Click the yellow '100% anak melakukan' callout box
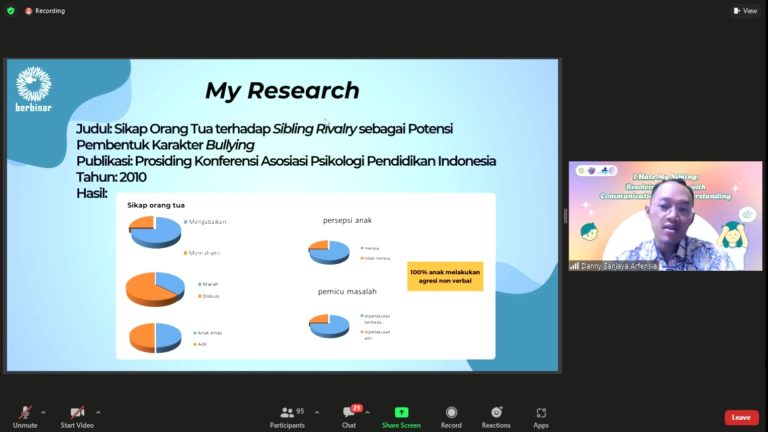Image resolution: width=768 pixels, height=432 pixels. 445,276
